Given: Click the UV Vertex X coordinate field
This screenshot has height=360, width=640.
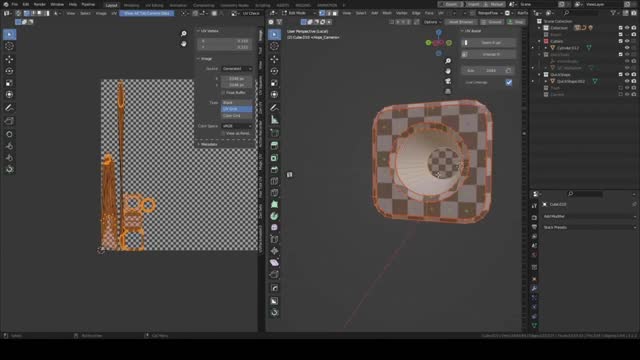Looking at the screenshot, I should tap(224, 41).
